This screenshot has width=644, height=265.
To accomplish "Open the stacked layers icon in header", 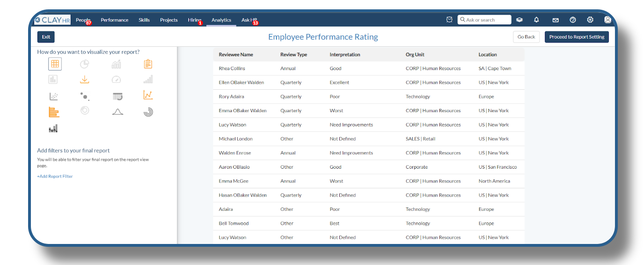I will tap(519, 20).
